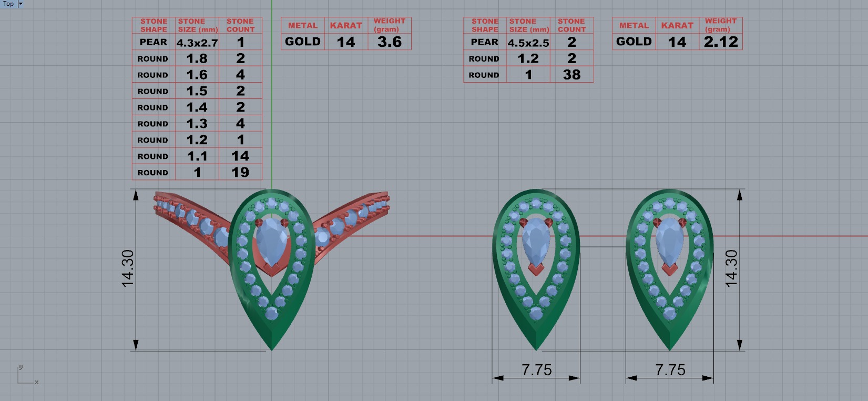Select the ROUND label in the 1.1 row

point(153,156)
